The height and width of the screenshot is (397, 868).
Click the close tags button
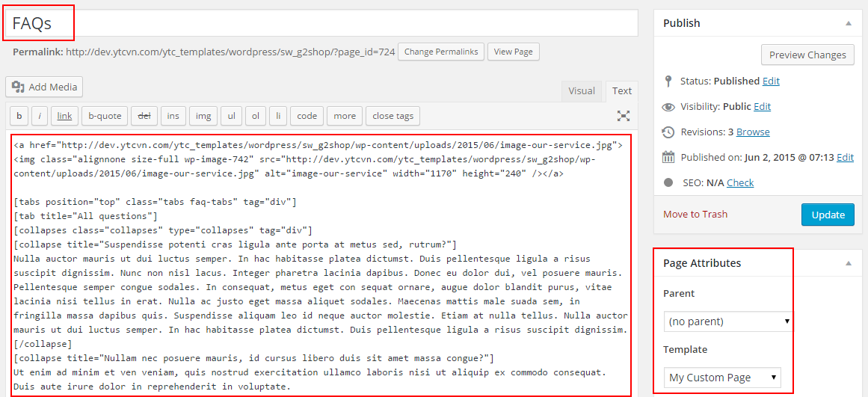[x=393, y=116]
